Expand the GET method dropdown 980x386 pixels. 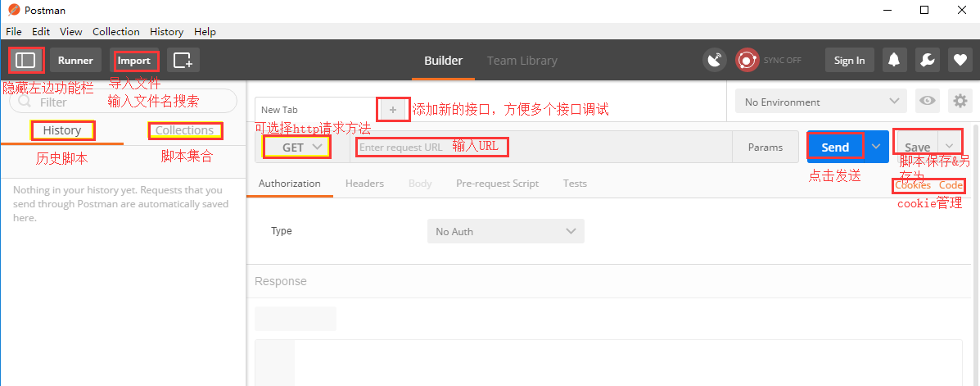pyautogui.click(x=302, y=147)
